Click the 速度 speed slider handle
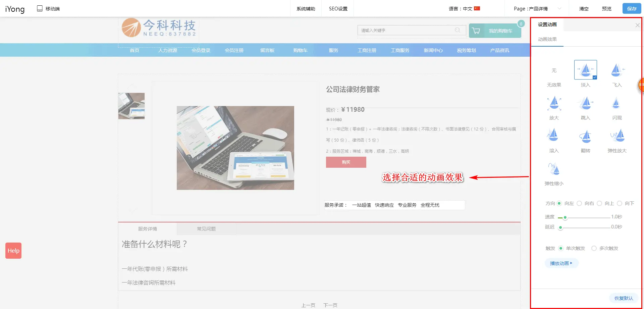Image resolution: width=644 pixels, height=309 pixels. (x=565, y=218)
